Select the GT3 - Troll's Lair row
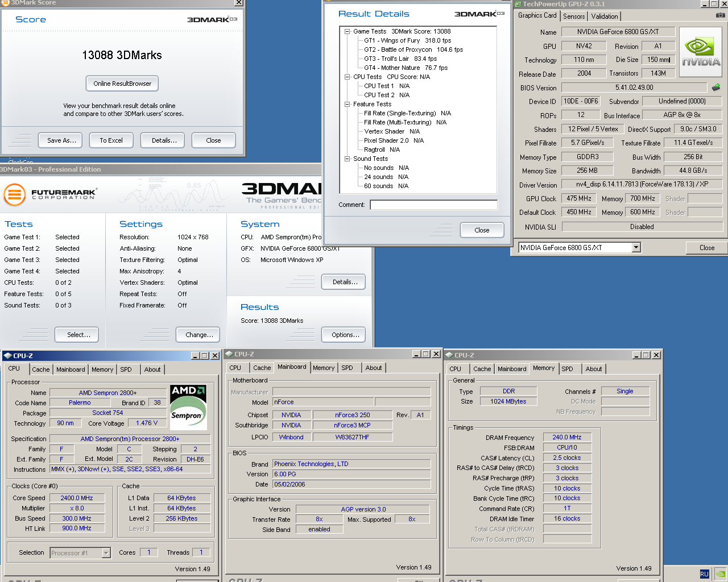This screenshot has width=728, height=582. coord(400,59)
